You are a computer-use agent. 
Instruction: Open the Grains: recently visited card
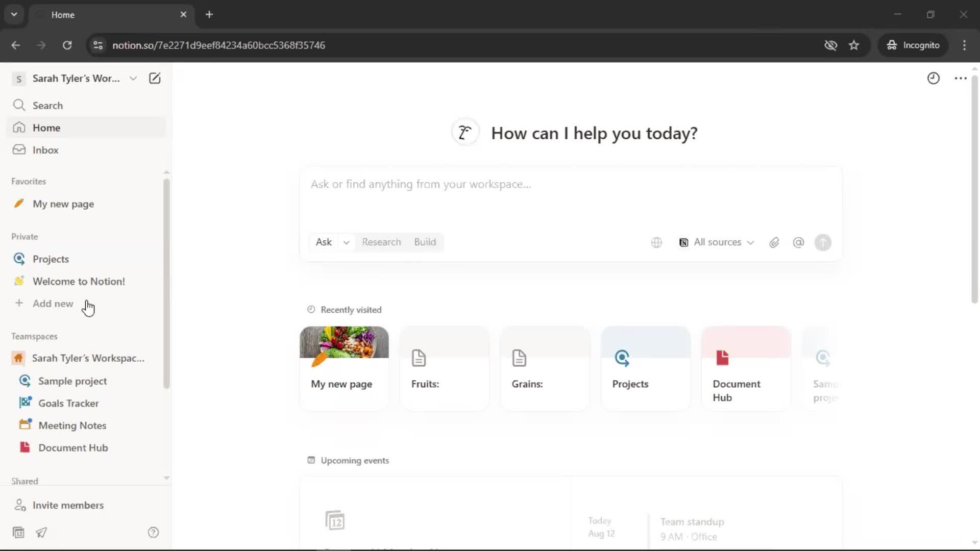[545, 368]
